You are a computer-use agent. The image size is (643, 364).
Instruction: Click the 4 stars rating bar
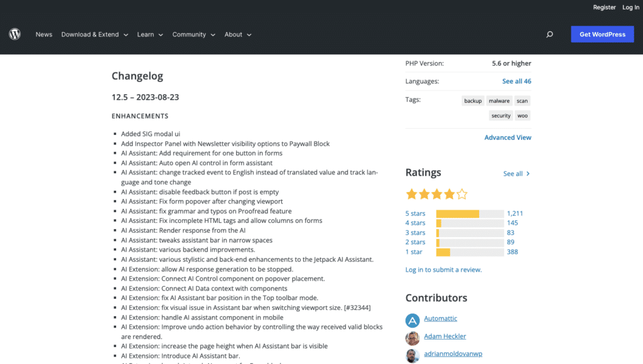[x=470, y=223]
